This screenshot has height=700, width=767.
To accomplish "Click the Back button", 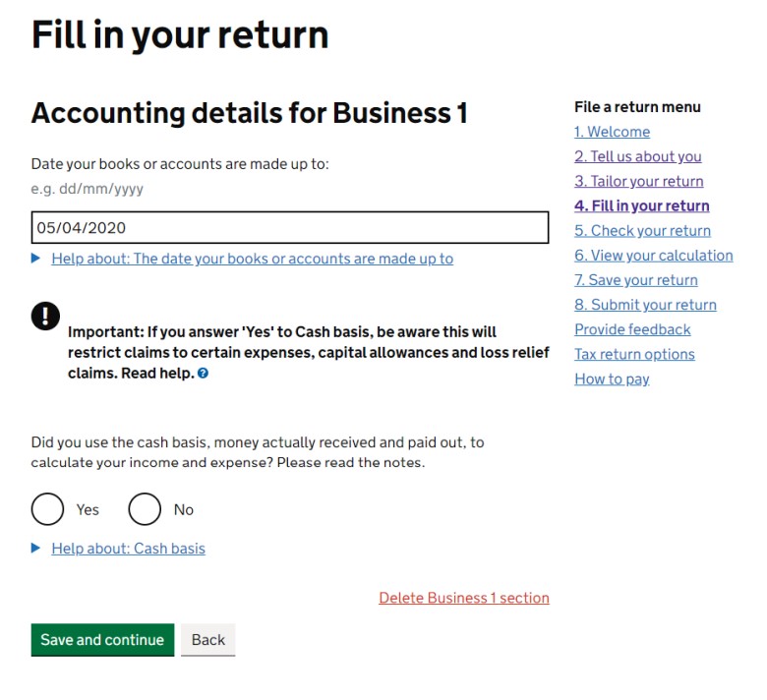I will pos(208,640).
